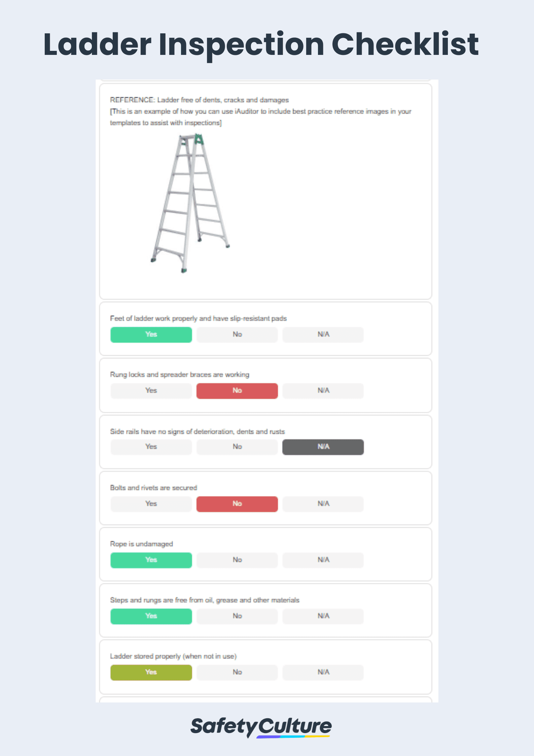Click the green Yes for rope undamaged

click(151, 560)
